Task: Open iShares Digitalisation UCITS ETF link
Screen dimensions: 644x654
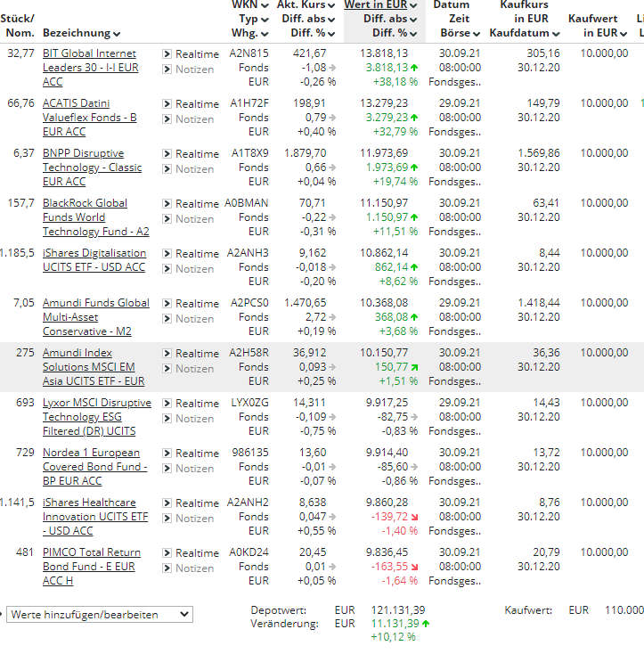Action: tap(94, 260)
